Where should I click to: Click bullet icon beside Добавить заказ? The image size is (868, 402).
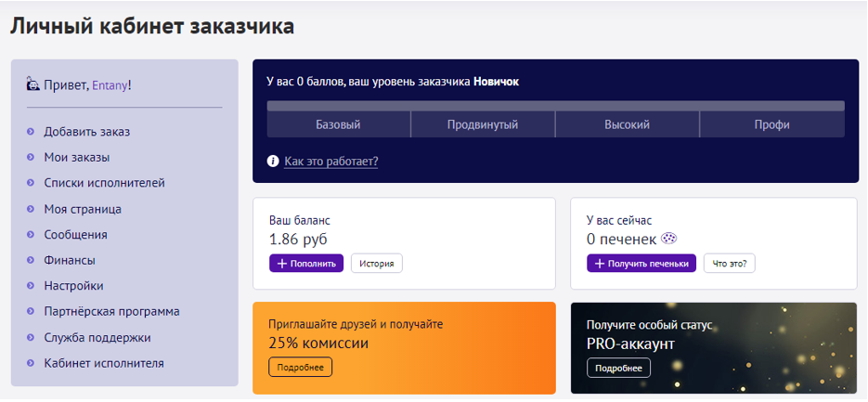[x=31, y=132]
